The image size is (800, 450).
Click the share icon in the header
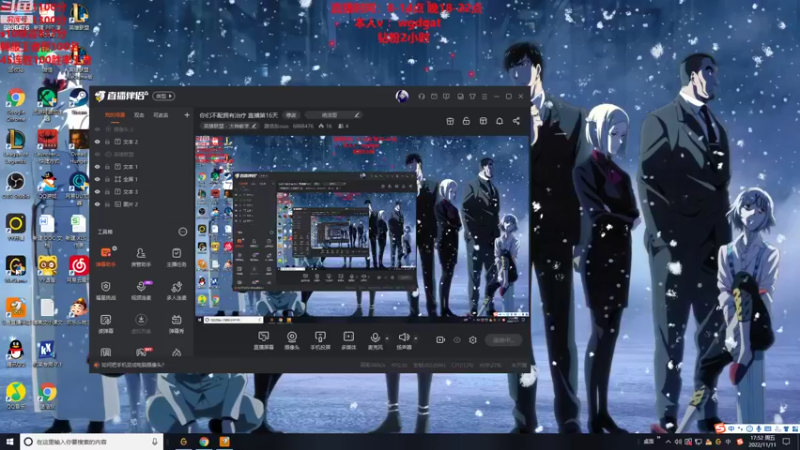516,121
